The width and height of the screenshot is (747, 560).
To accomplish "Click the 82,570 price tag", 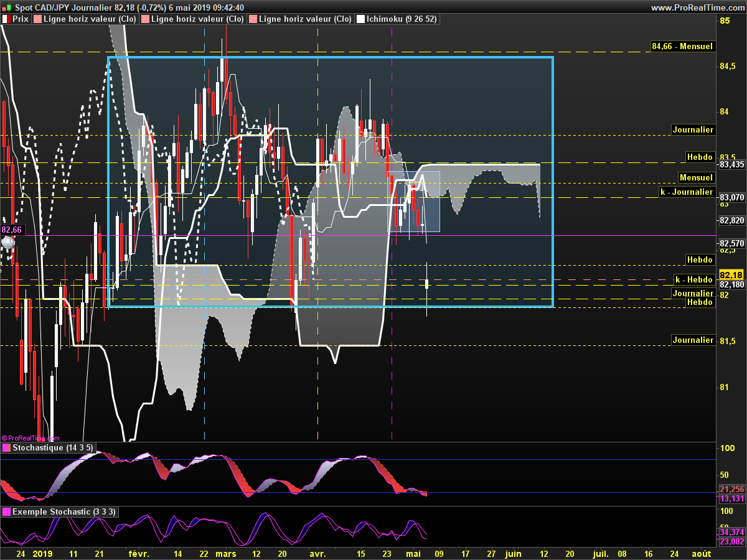I will pyautogui.click(x=731, y=243).
